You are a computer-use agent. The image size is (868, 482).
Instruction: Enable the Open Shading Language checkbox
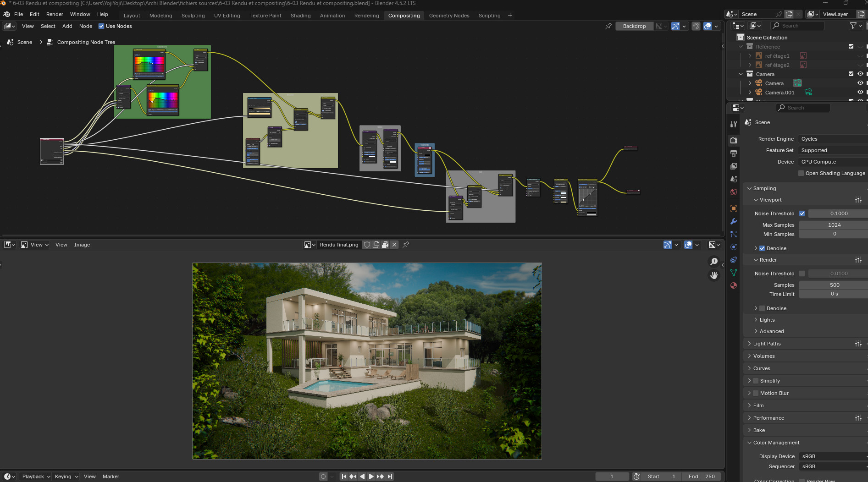[x=801, y=173]
